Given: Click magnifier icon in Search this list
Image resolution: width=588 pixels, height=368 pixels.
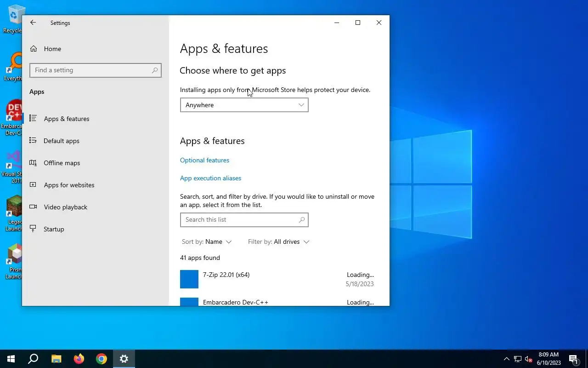Looking at the screenshot, I should 302,219.
